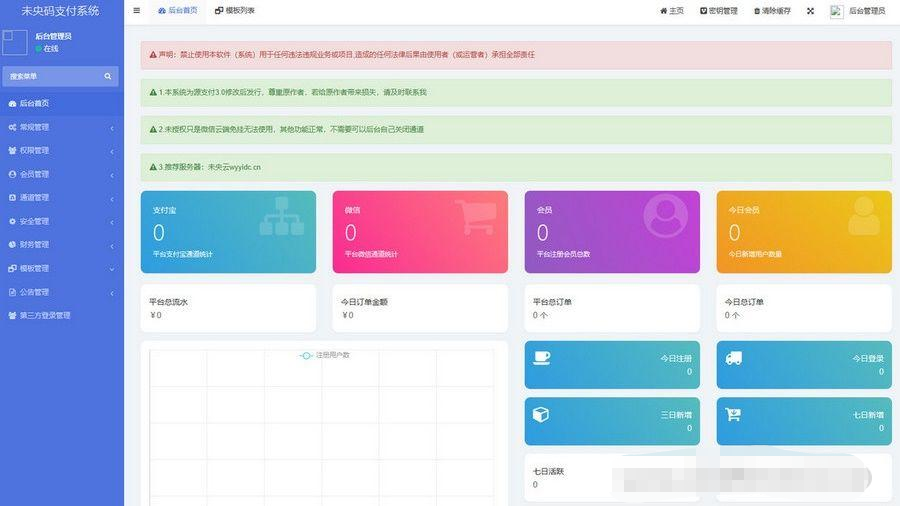Click the shopping cart icon on 微信 card

click(476, 216)
